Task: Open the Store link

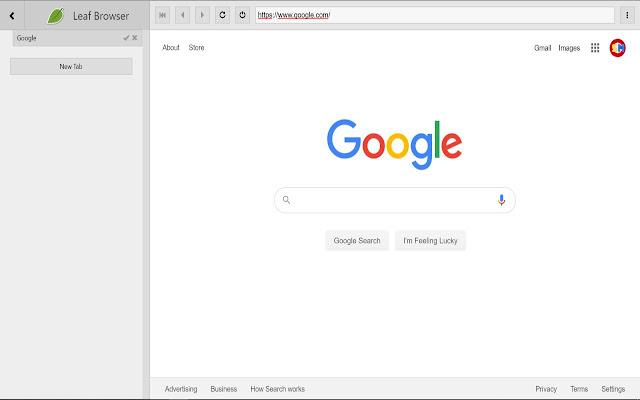Action: pos(196,48)
